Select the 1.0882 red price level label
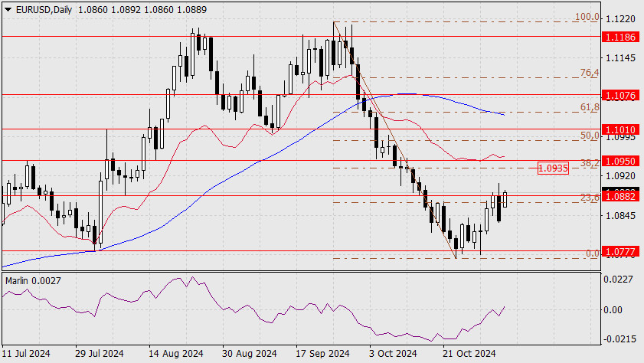 [620, 197]
